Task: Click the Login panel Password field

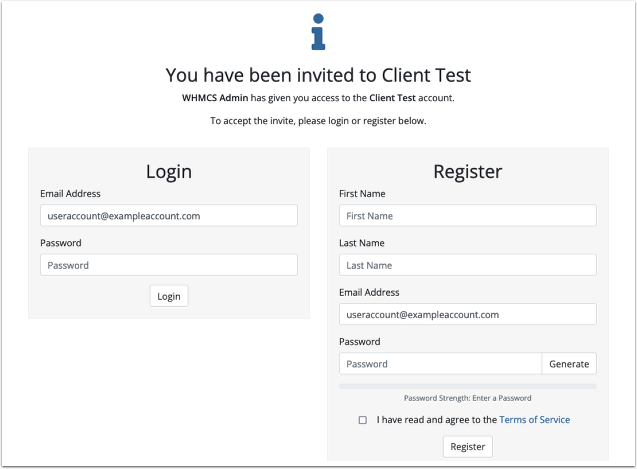Action: [169, 265]
